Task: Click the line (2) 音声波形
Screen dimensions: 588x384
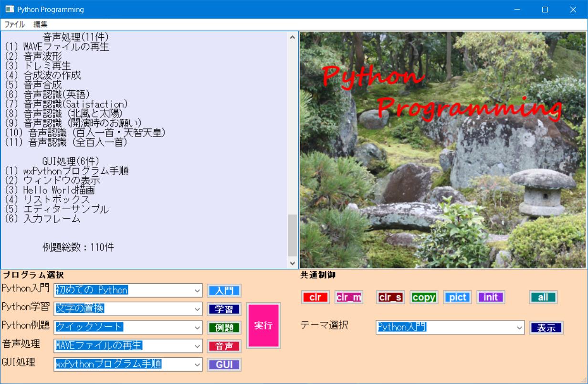Action: 33,56
